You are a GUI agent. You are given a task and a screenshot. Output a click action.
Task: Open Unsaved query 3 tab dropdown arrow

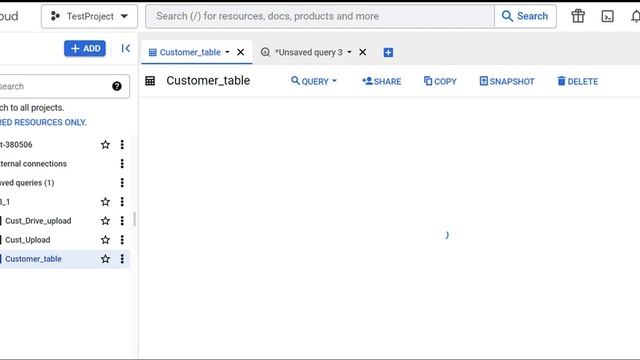coord(349,52)
